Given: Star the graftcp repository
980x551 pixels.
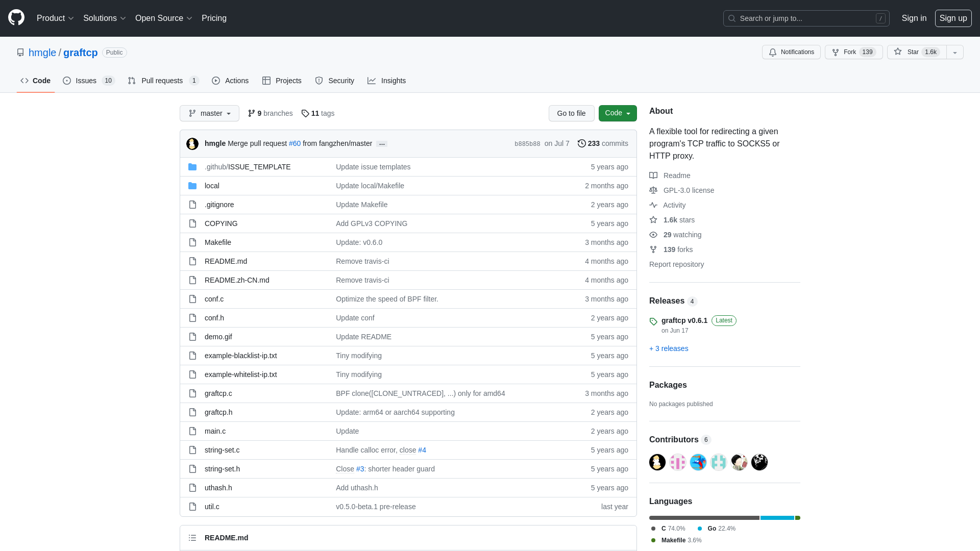Looking at the screenshot, I should (917, 52).
